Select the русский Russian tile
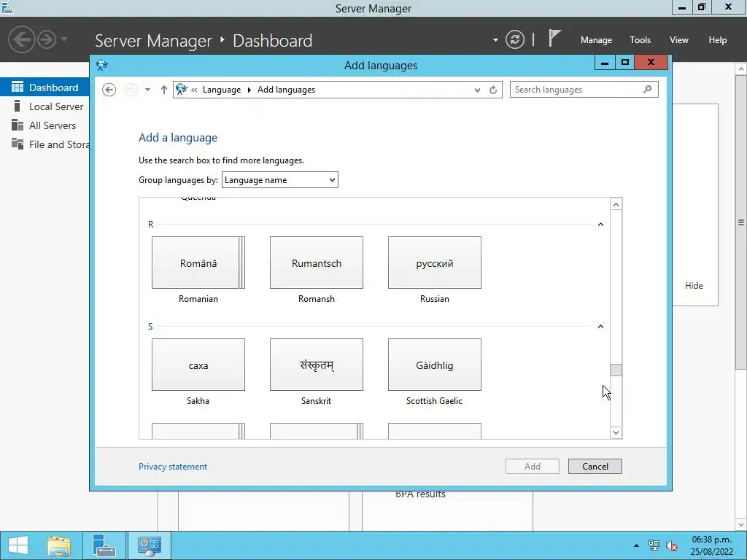Screen dimensions: 747x560 (435, 262)
